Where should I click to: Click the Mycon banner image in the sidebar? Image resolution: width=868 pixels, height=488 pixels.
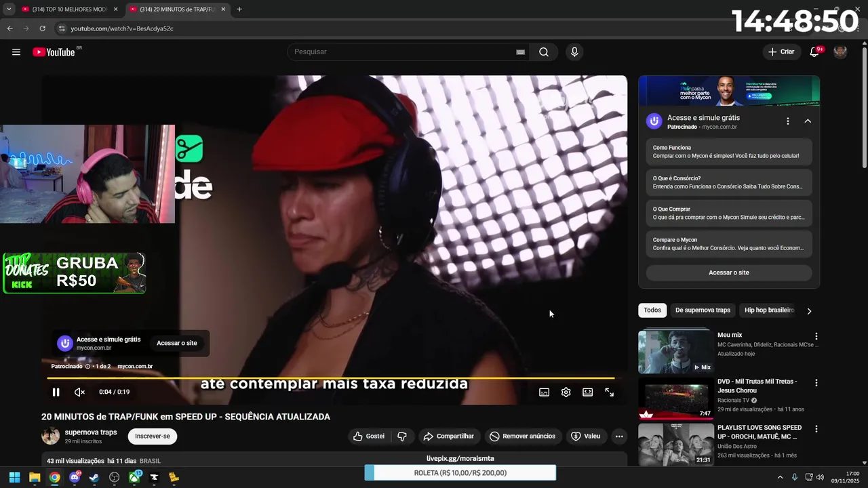[729, 91]
